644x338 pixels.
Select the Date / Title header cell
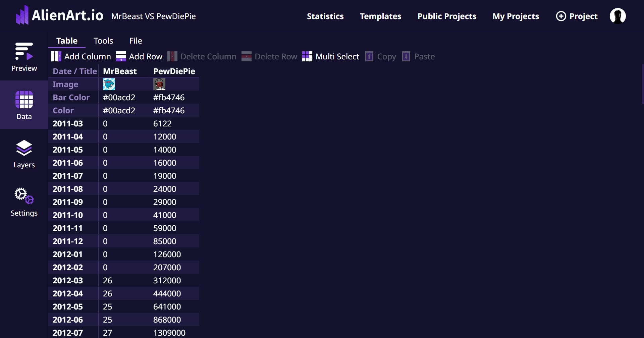coord(73,71)
